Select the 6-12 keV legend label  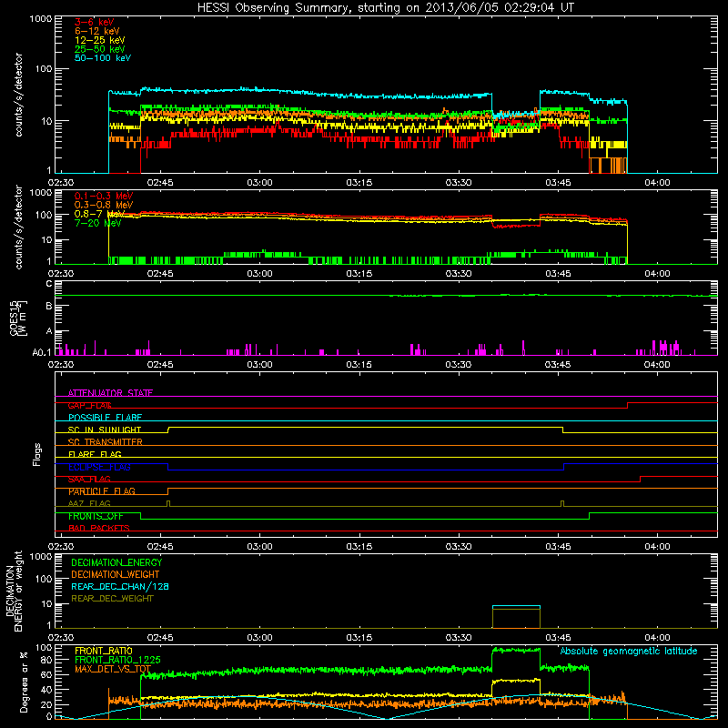click(97, 31)
